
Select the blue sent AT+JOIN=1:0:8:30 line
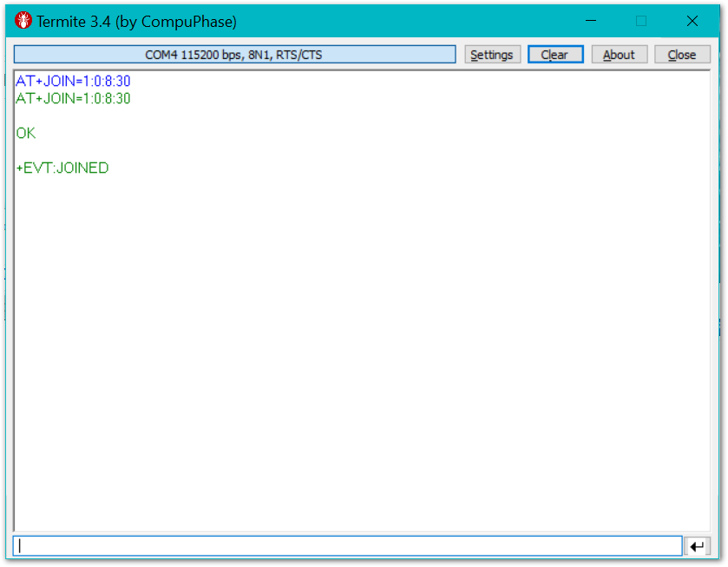tap(73, 81)
